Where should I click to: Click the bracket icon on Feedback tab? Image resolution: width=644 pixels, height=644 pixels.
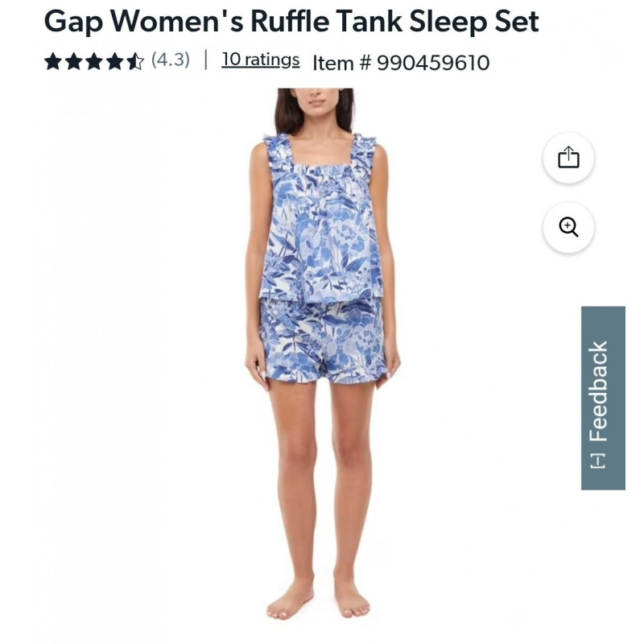[597, 460]
